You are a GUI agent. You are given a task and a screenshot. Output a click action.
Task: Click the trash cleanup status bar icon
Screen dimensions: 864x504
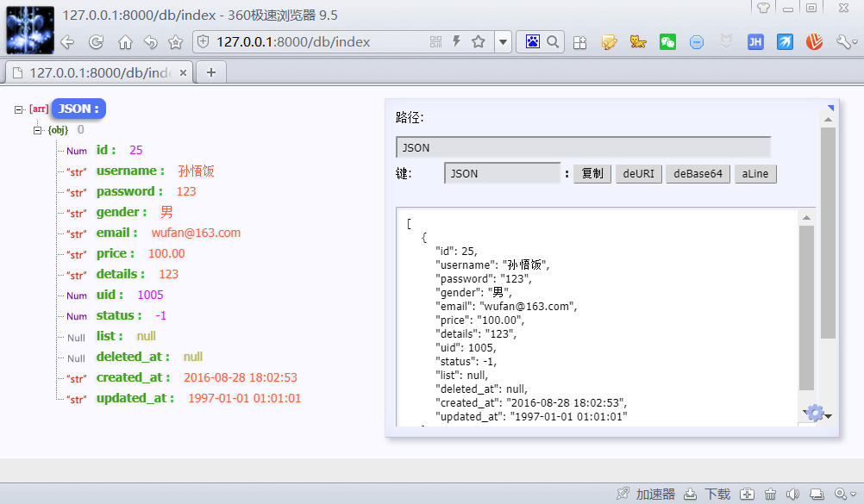(770, 494)
